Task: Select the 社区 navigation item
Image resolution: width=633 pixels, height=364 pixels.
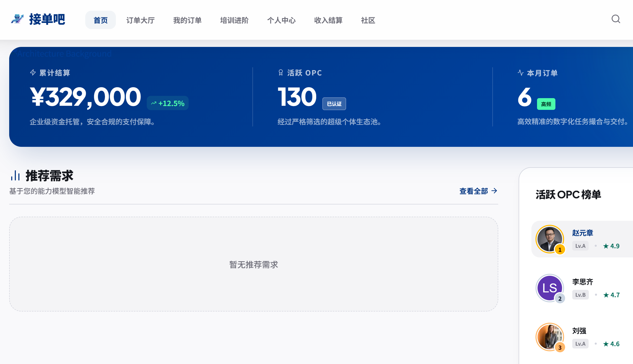Action: pyautogui.click(x=368, y=20)
